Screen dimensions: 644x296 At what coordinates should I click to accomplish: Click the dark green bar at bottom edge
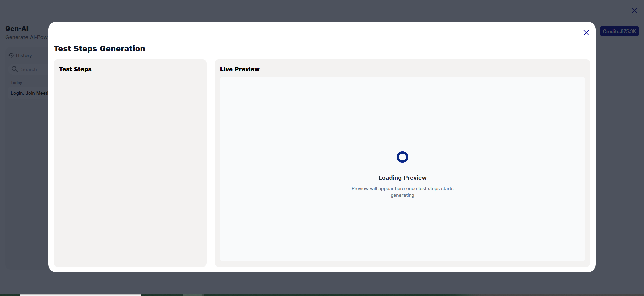[x=335, y=295]
